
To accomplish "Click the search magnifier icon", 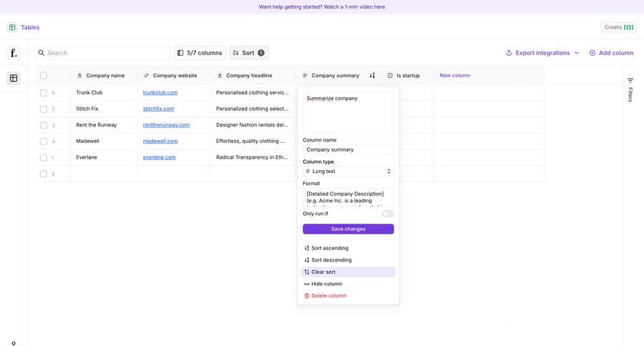I will click(42, 53).
